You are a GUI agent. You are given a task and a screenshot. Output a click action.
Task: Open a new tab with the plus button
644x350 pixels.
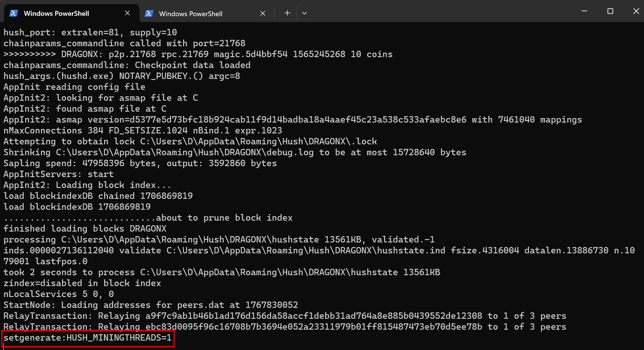[x=287, y=13]
